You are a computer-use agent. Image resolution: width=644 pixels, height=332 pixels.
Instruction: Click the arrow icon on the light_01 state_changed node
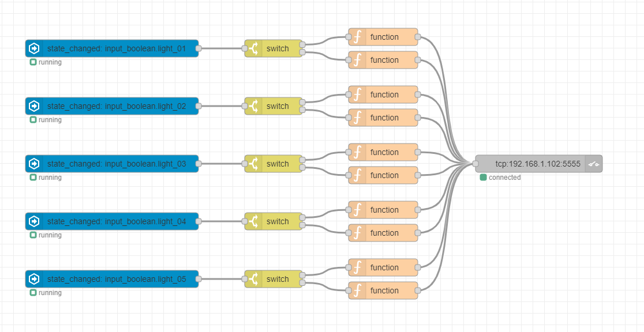[34, 48]
